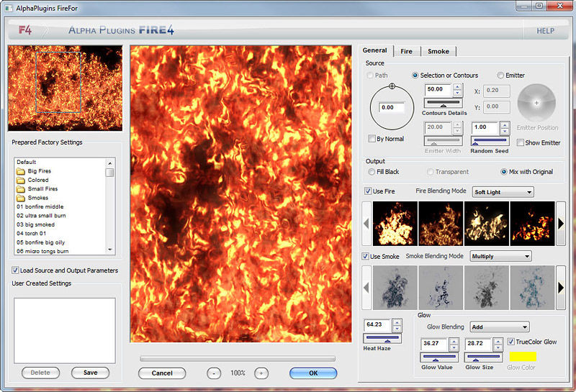Toggle the Show Emitter checkbox
Viewport: 576px width, 392px height.
[521, 143]
